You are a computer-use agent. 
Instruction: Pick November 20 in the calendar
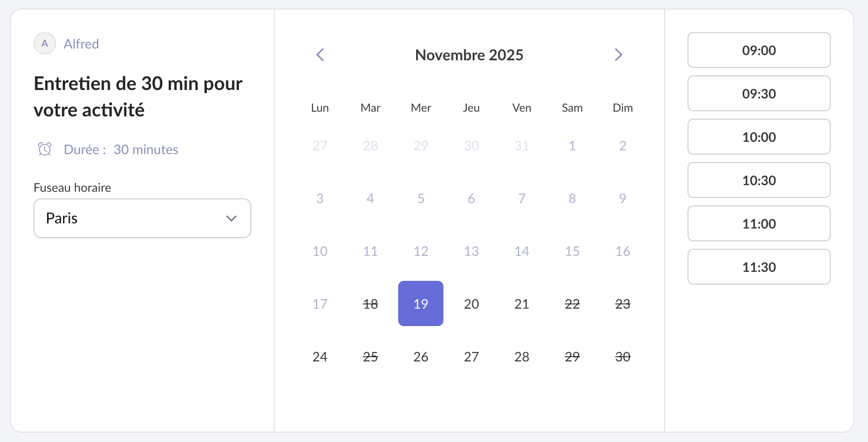click(471, 304)
